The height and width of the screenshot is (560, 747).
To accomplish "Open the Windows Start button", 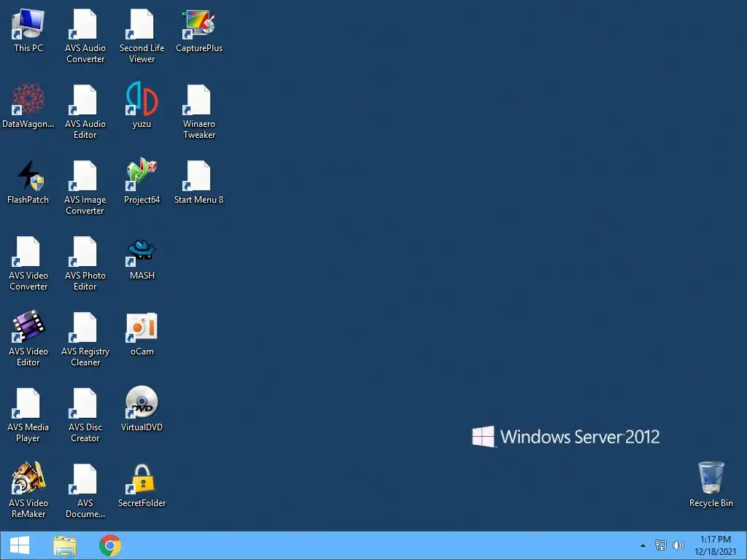I will 20,545.
